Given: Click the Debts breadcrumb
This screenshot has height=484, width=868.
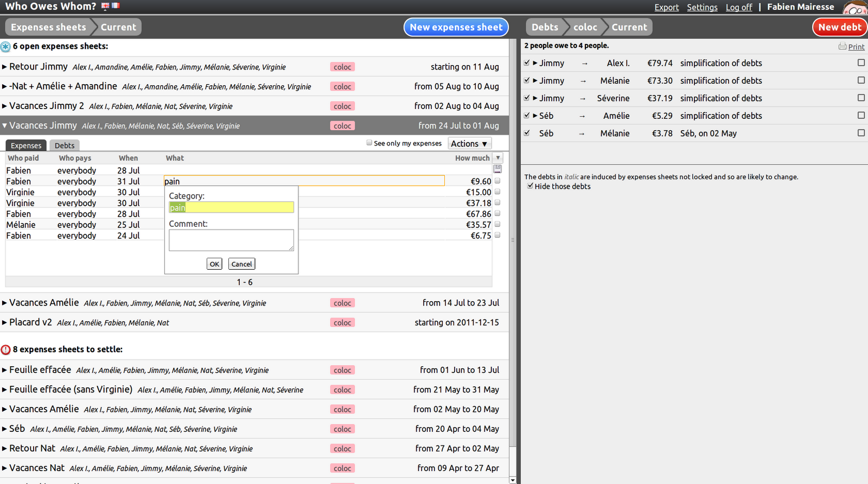Looking at the screenshot, I should click(x=545, y=27).
